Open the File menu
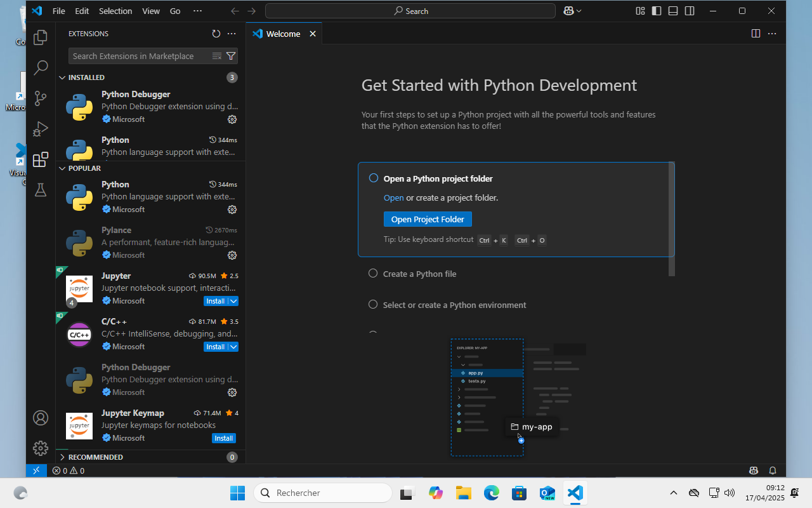 (59, 11)
